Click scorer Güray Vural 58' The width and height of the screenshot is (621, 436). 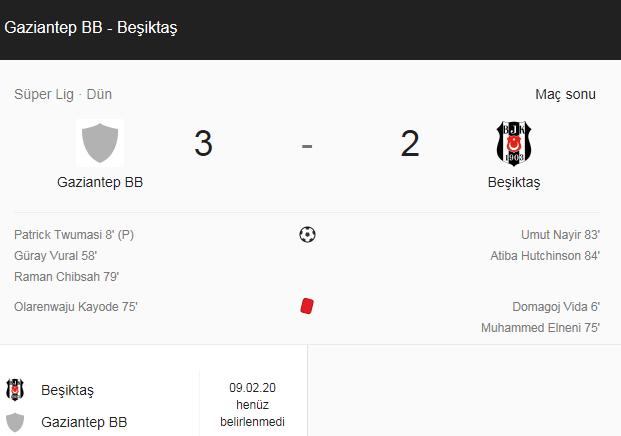[55, 256]
